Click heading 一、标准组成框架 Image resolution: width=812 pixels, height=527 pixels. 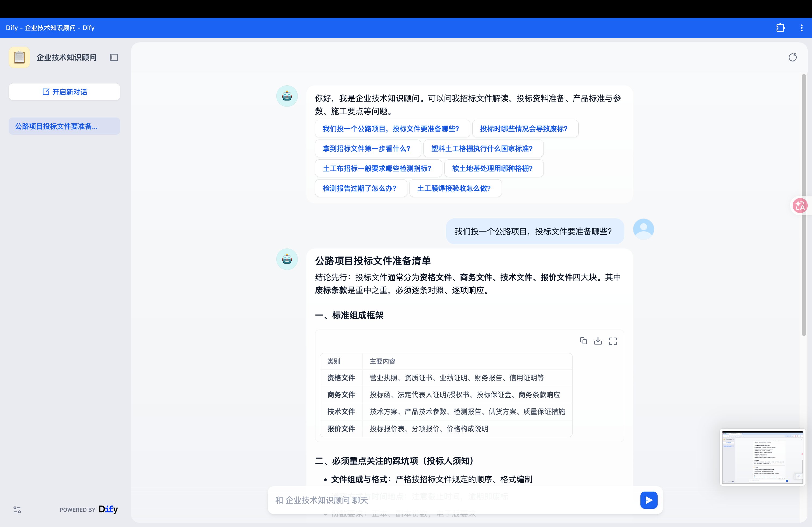point(349,315)
